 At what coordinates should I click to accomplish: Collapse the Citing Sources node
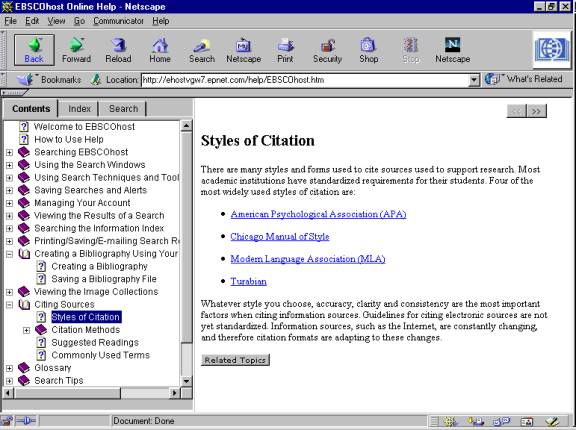9,305
